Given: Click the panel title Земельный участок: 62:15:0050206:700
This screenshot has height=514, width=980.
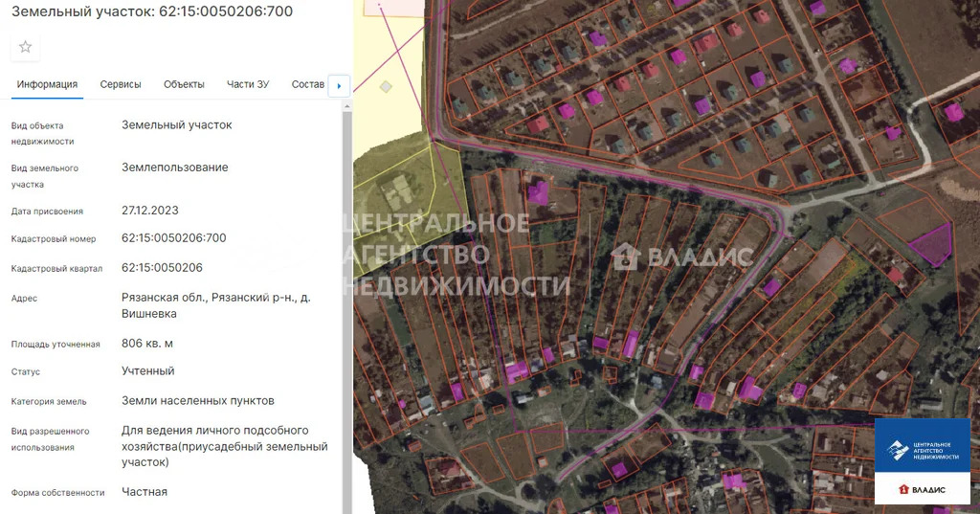Looking at the screenshot, I should [x=152, y=11].
